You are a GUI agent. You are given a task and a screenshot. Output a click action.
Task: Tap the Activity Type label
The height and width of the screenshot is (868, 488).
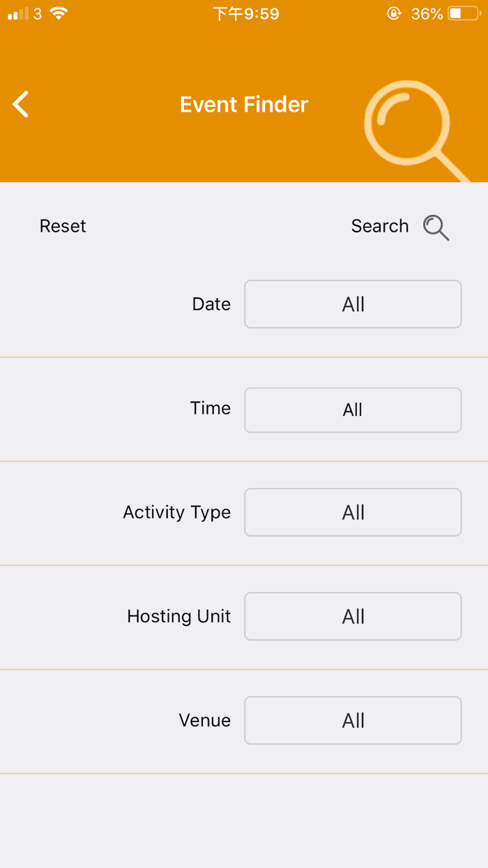coord(176,512)
